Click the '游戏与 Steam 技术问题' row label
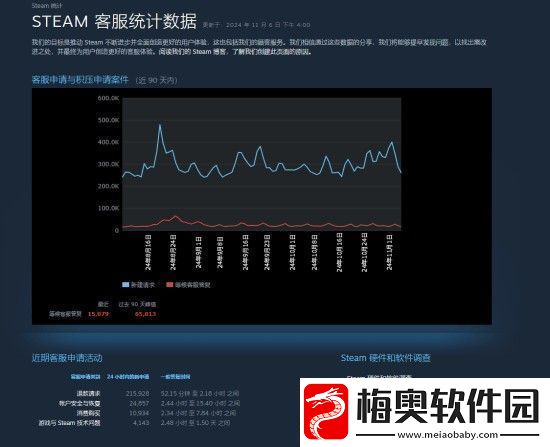550x447 pixels. coord(69,423)
